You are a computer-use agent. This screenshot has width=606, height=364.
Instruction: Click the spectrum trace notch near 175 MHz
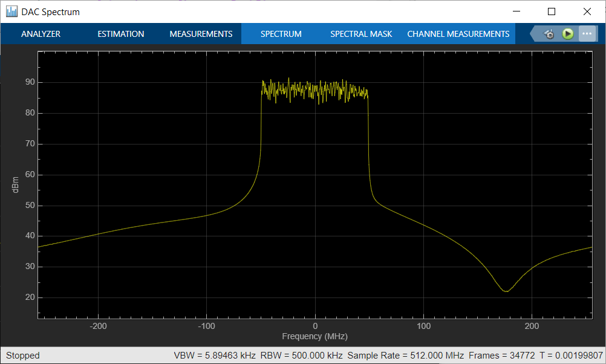pos(506,291)
